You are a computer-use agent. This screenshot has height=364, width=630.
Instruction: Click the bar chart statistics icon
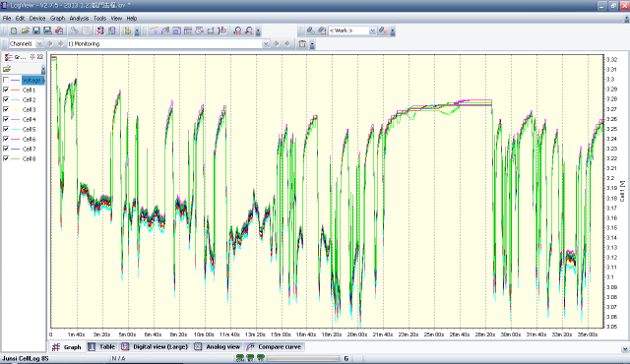(223, 30)
